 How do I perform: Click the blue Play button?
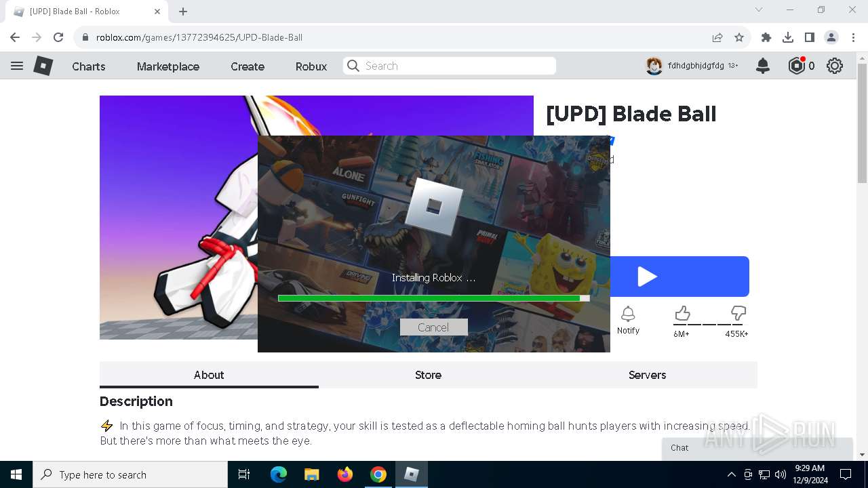pyautogui.click(x=679, y=277)
